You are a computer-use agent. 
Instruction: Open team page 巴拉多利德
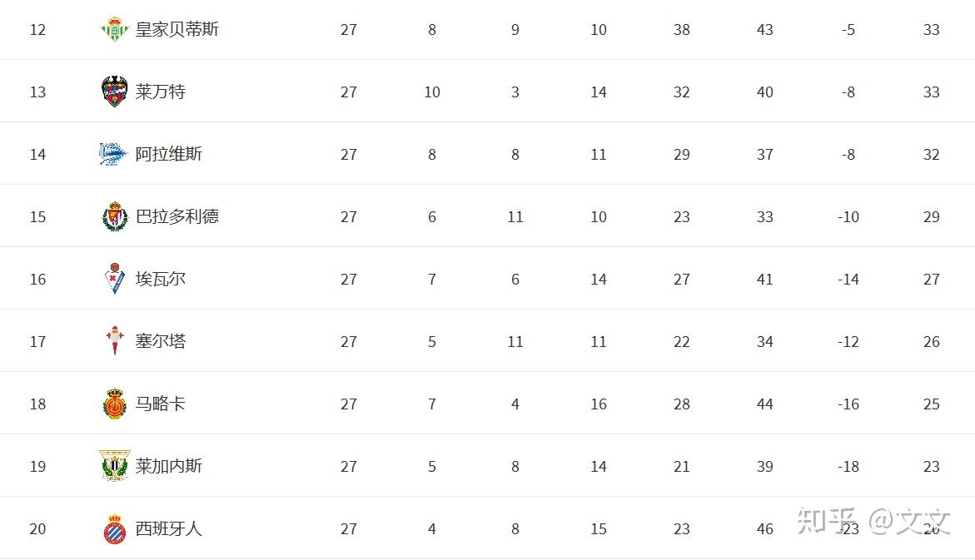tap(177, 216)
